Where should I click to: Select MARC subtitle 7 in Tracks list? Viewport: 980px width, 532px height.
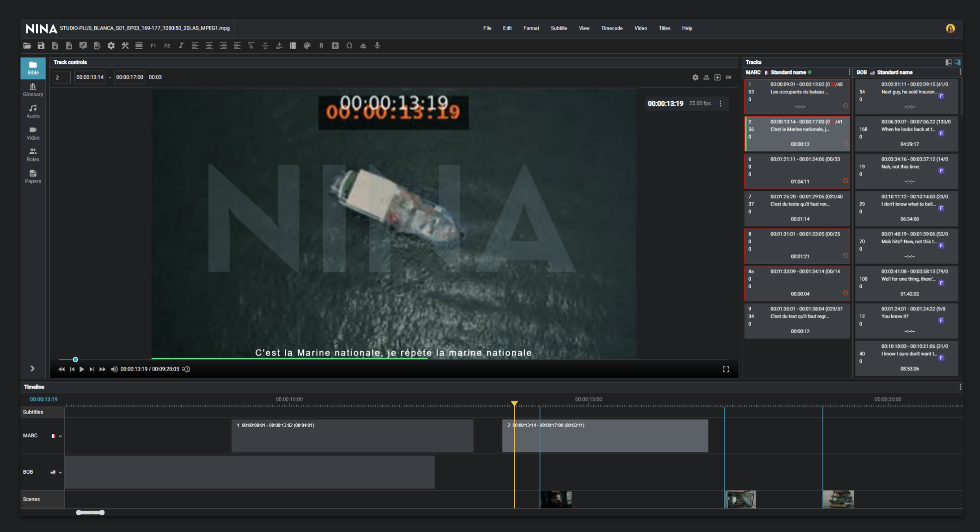coord(797,208)
